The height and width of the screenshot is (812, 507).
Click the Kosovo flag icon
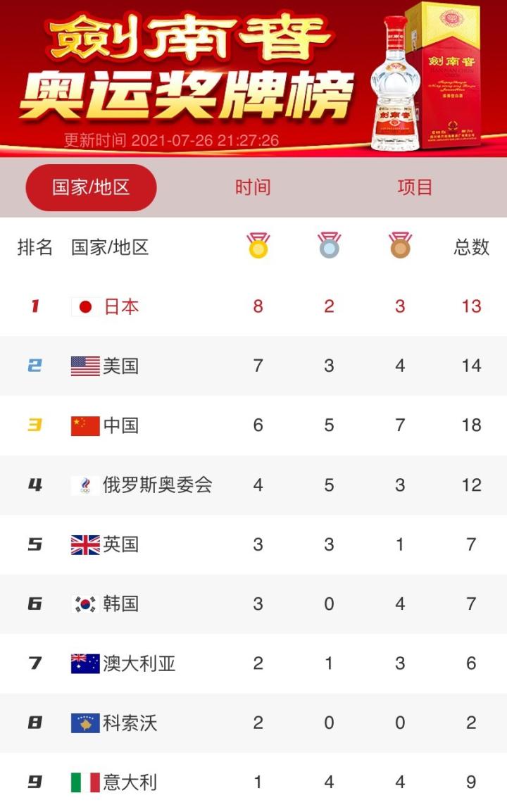click(85, 723)
